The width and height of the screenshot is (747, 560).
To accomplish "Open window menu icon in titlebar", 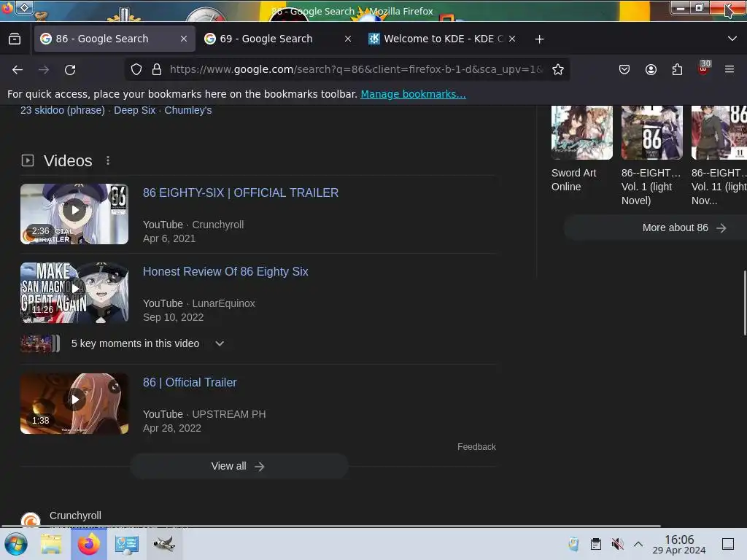I will click(25, 7).
